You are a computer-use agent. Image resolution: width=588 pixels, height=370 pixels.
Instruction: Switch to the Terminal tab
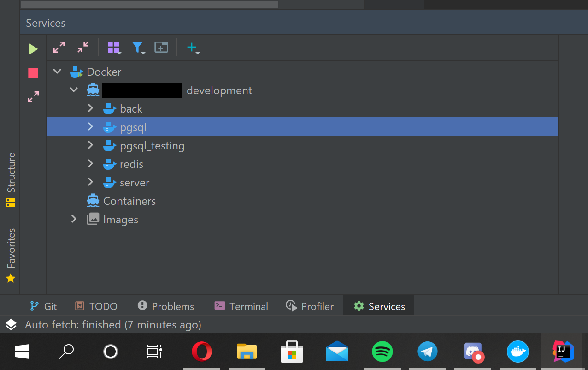[241, 306]
